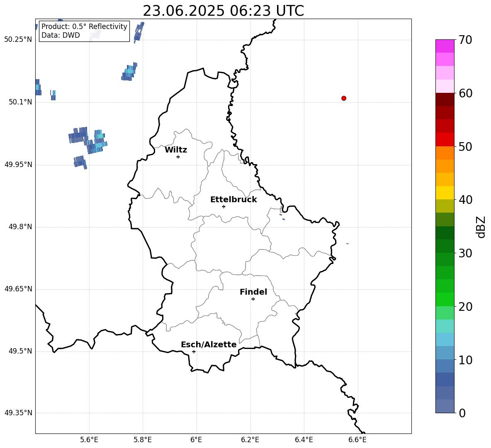Screen dimensions: 491x448
Task: Click the 49.35°N latitude label
Action: [x=18, y=413]
